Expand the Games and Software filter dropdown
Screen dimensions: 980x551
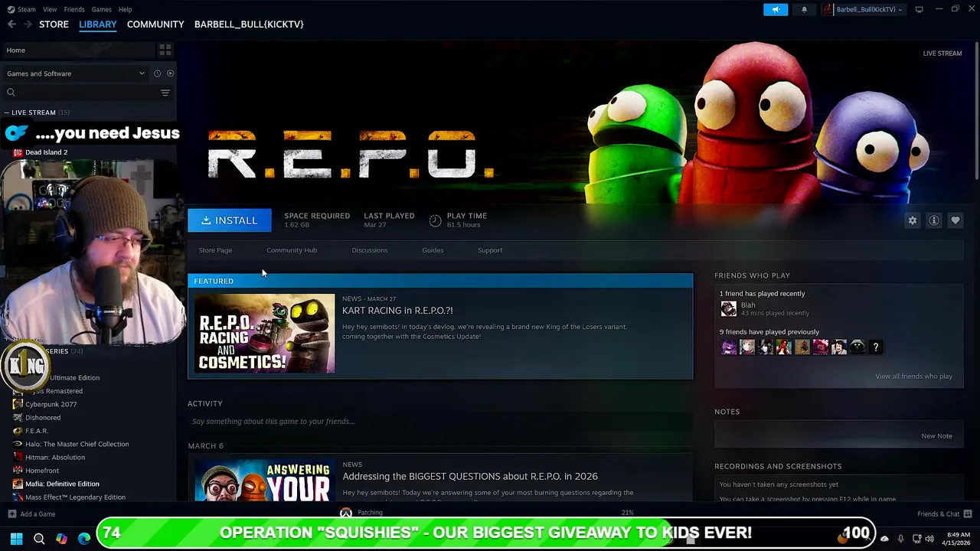pyautogui.click(x=75, y=73)
